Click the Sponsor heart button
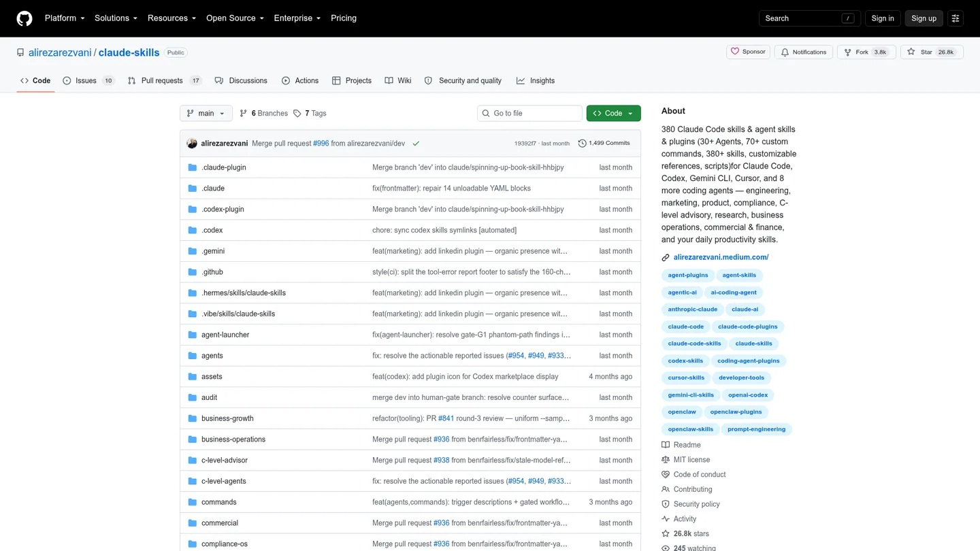The width and height of the screenshot is (980, 551). (x=748, y=52)
